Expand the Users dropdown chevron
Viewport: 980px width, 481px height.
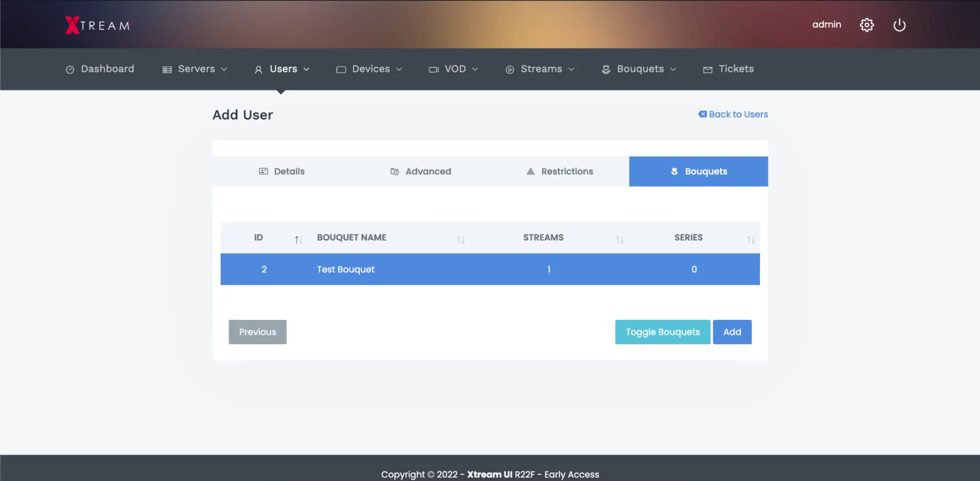tap(306, 70)
